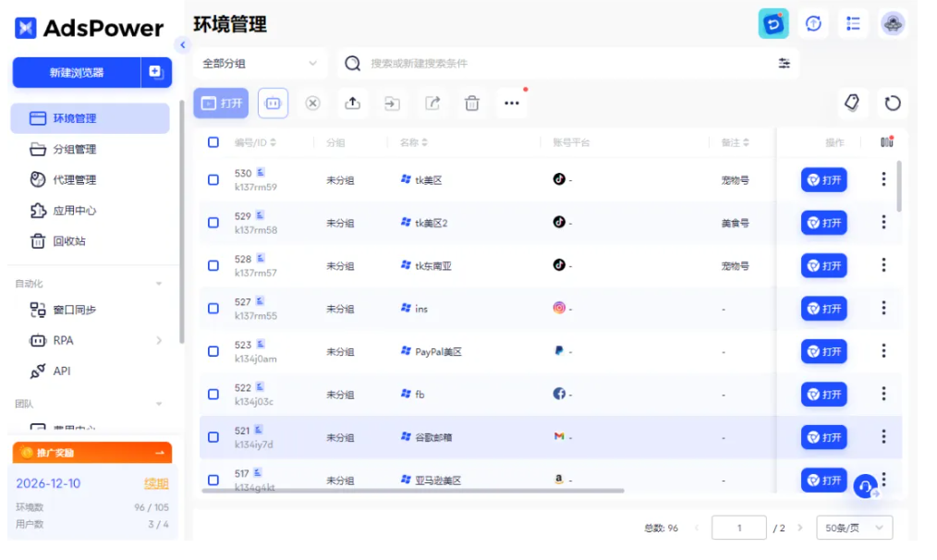The image size is (937, 560).
Task: Open the refresh/sync icon in top header
Action: coord(773,24)
